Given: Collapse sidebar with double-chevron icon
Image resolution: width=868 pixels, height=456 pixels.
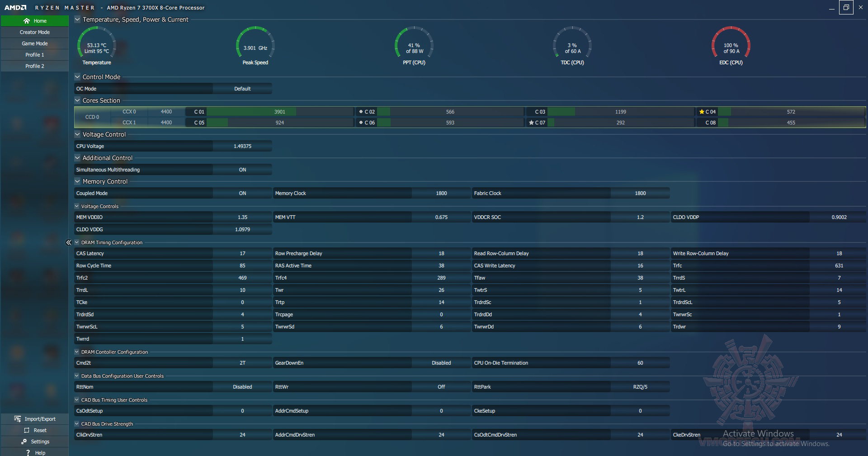Looking at the screenshot, I should (x=69, y=242).
